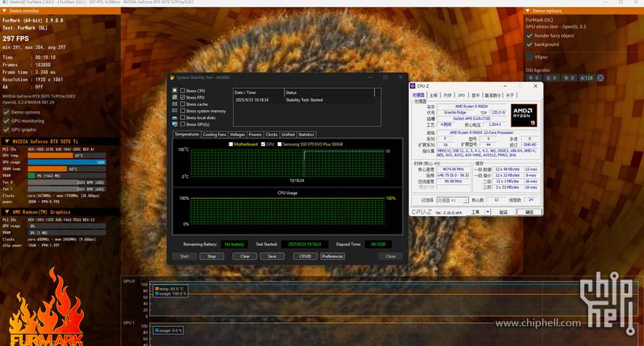Click the blue usage legend box in GPU 1 graph
Image resolution: width=644 pixels, height=346 pixels.
(157, 330)
